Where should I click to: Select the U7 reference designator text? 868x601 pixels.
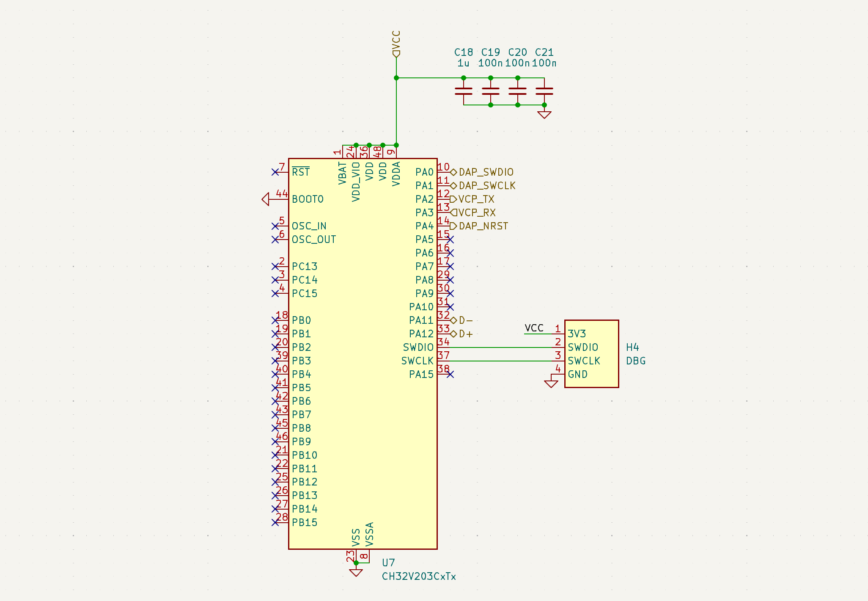tap(388, 563)
